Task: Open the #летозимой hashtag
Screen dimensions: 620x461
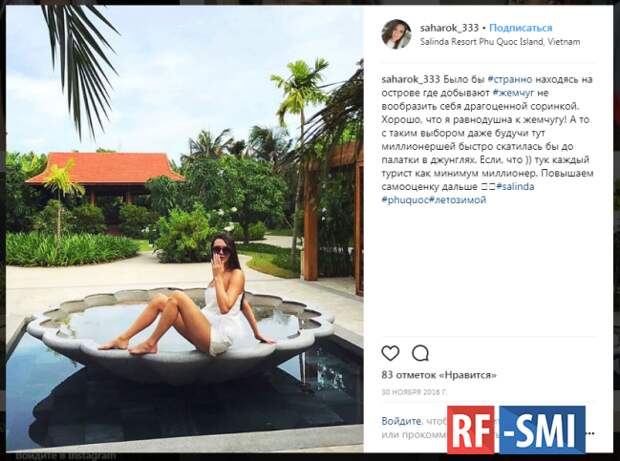Action: (457, 200)
